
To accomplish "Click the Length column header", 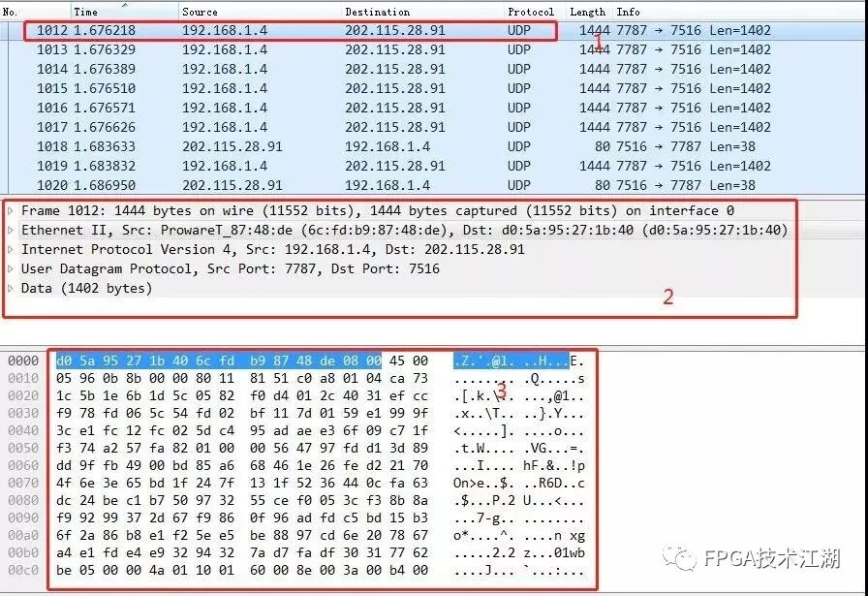I will pyautogui.click(x=590, y=12).
